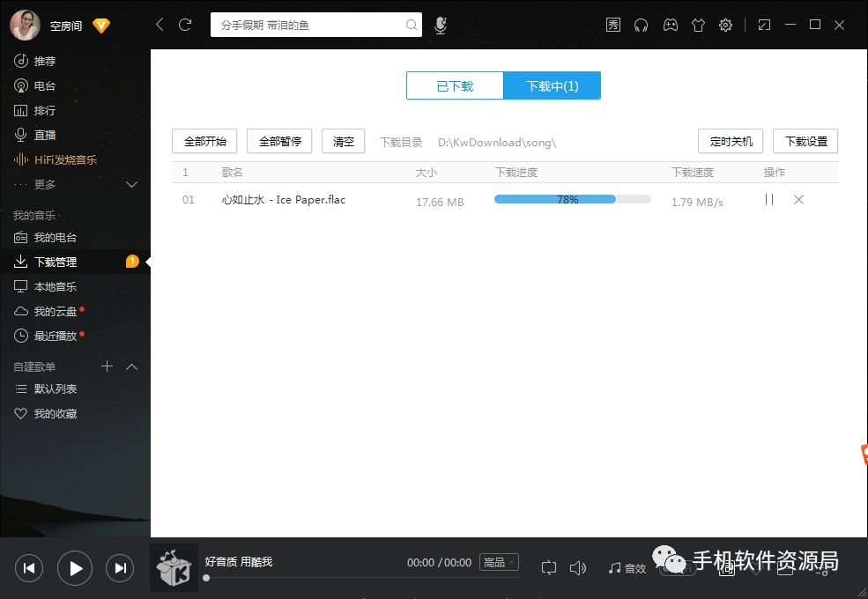Activate voice search microphone icon
The height and width of the screenshot is (599, 868).
pos(441,25)
